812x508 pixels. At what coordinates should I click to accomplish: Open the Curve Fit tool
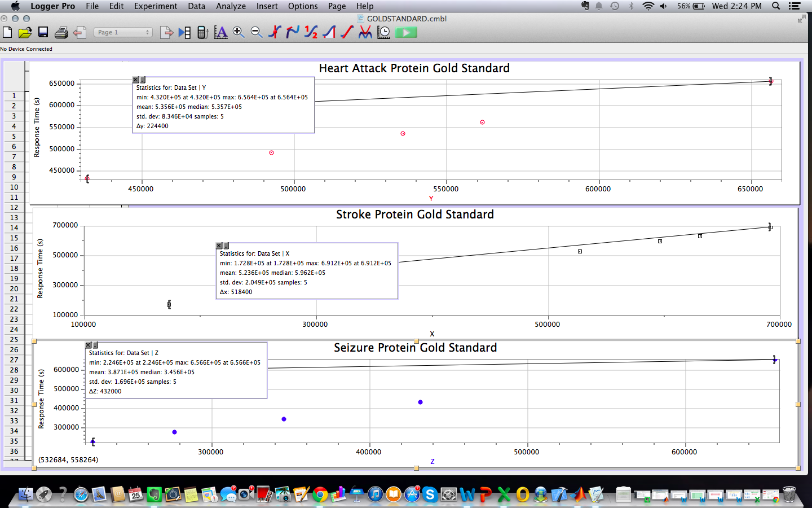pos(365,33)
